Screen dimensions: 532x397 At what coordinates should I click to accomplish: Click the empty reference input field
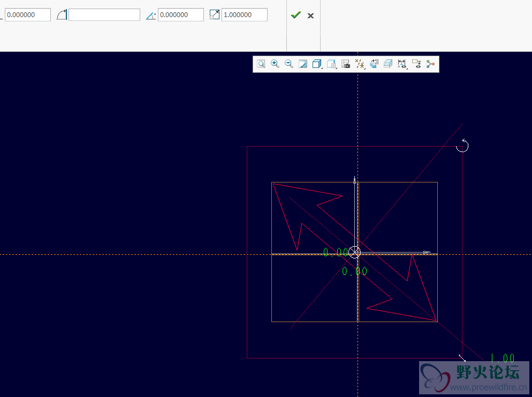coord(104,15)
